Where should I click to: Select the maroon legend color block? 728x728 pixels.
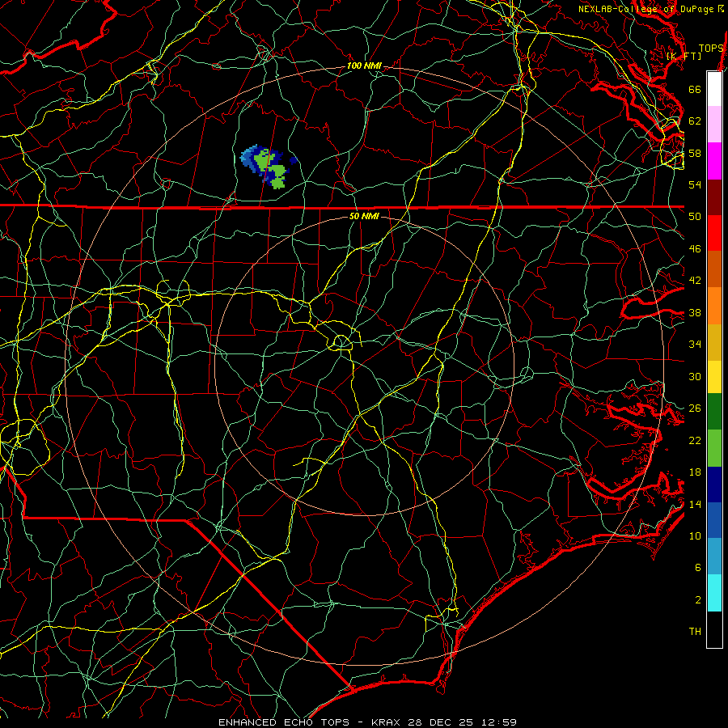(x=714, y=197)
